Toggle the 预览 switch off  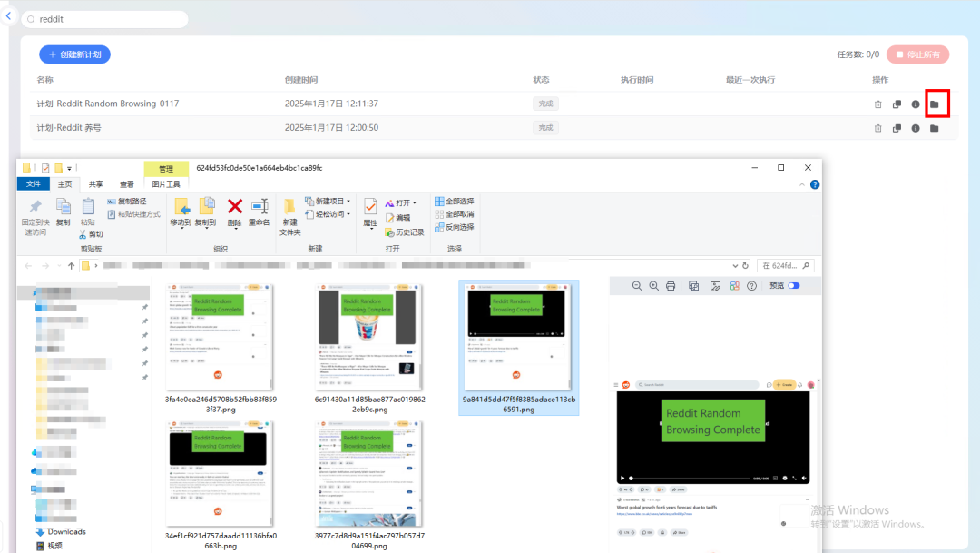click(x=794, y=285)
